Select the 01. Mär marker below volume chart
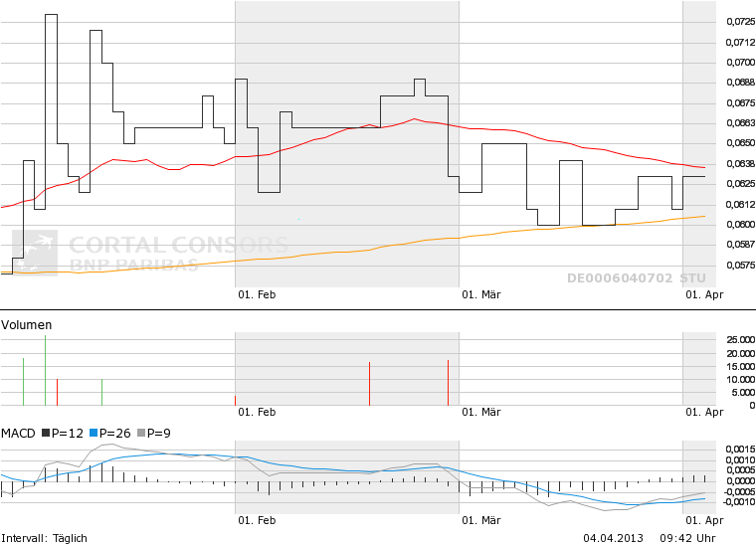 (x=481, y=411)
